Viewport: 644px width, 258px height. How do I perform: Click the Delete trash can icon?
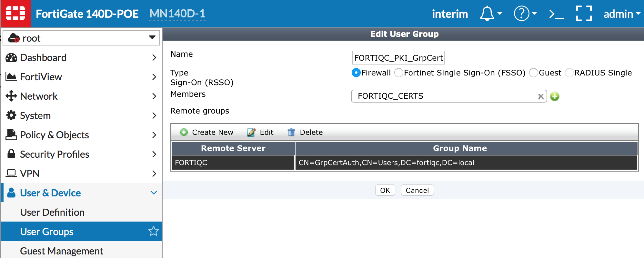(291, 132)
